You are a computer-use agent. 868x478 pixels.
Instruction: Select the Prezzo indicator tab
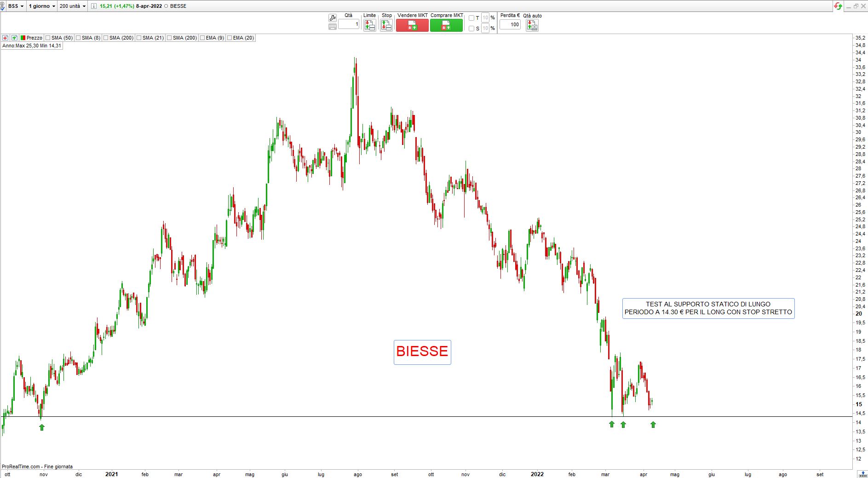(31, 38)
